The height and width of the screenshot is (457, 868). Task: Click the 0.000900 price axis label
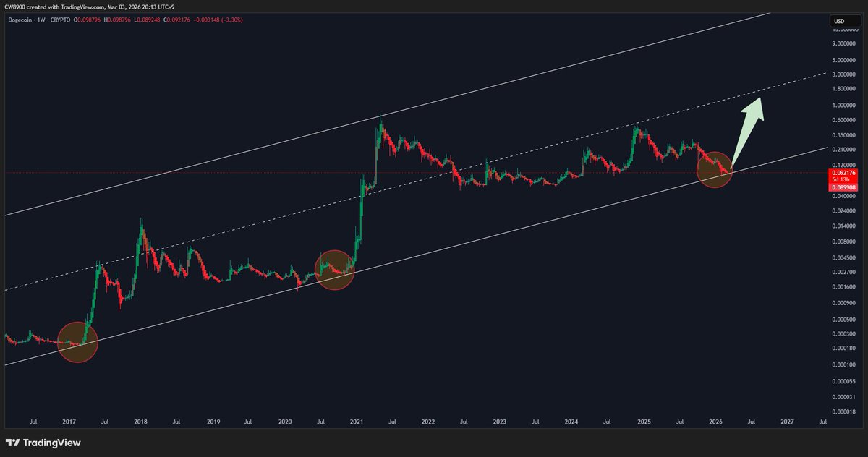pyautogui.click(x=843, y=302)
